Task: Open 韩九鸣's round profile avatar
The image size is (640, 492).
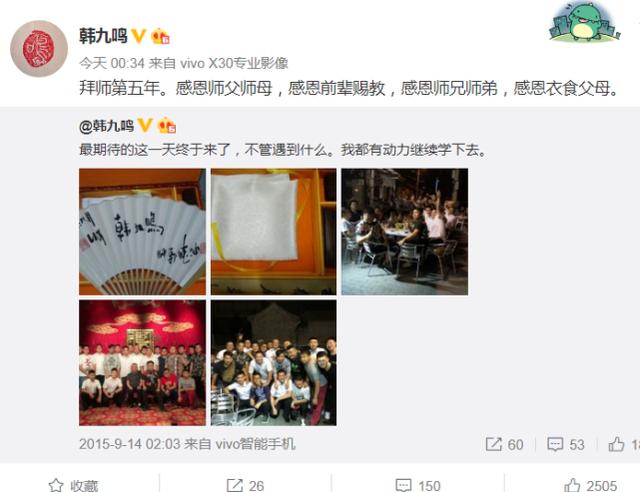Action: [x=39, y=49]
